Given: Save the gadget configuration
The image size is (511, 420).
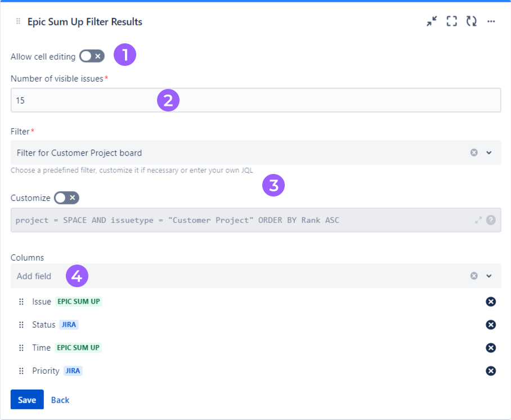Looking at the screenshot, I should tap(26, 399).
